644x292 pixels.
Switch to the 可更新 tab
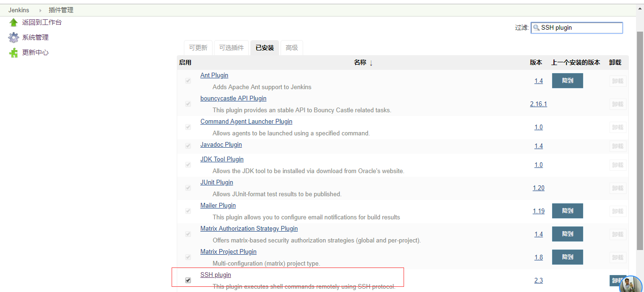pos(198,48)
